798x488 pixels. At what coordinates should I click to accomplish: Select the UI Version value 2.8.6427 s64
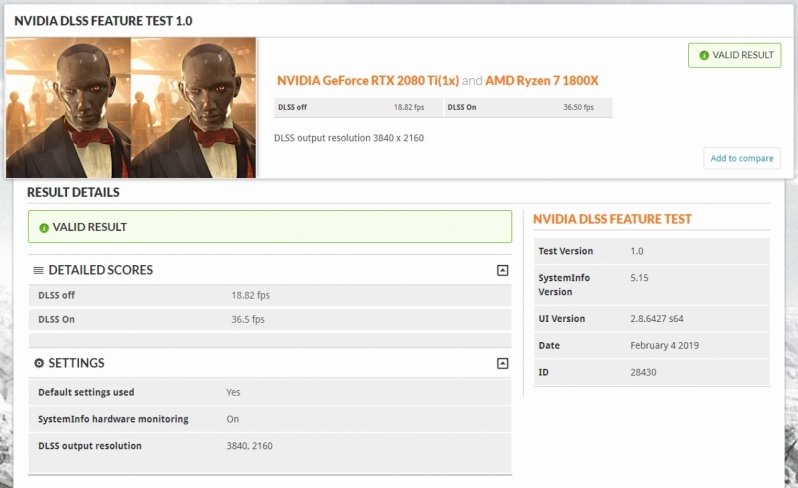coord(657,319)
